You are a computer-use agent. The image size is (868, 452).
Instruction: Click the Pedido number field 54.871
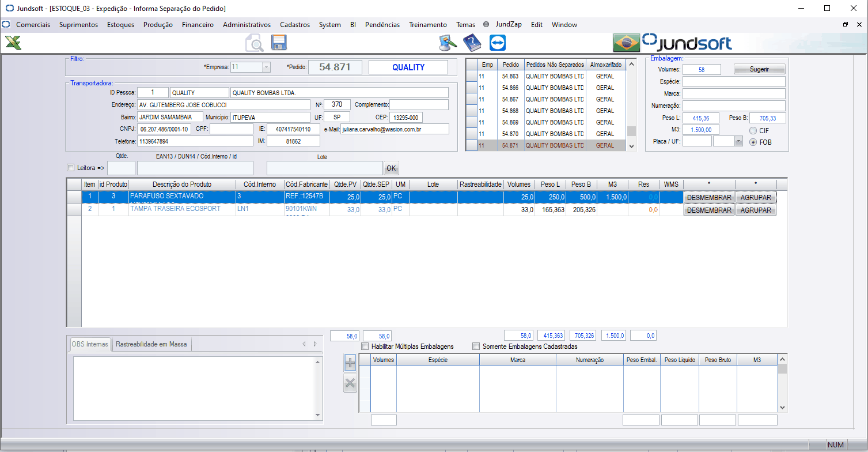pyautogui.click(x=335, y=67)
